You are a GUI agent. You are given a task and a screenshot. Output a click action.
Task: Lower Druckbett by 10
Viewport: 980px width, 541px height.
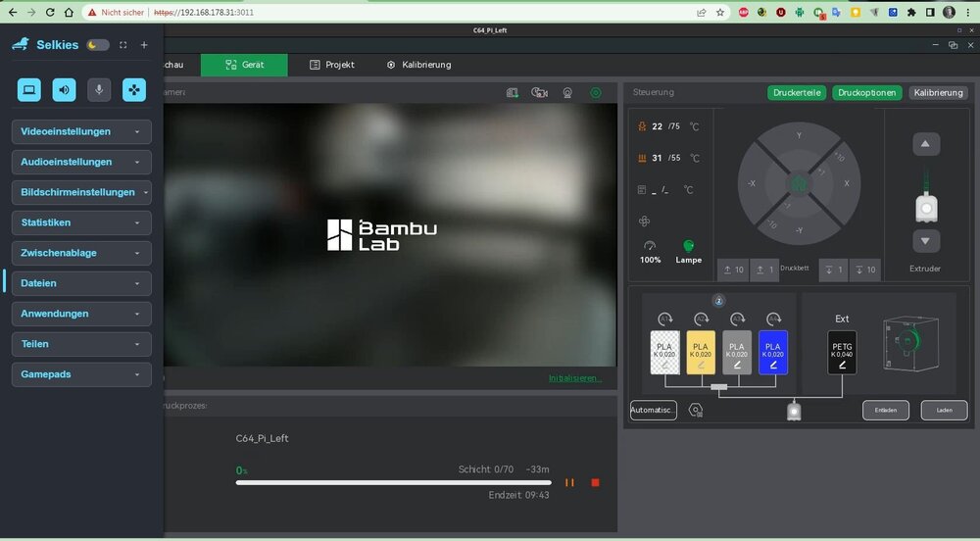(x=865, y=270)
